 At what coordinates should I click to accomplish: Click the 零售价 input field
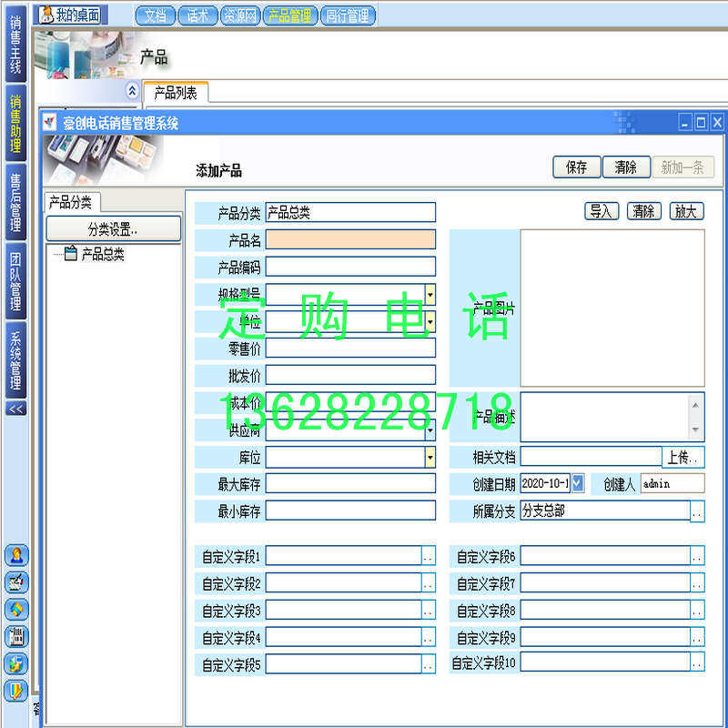[x=350, y=349]
